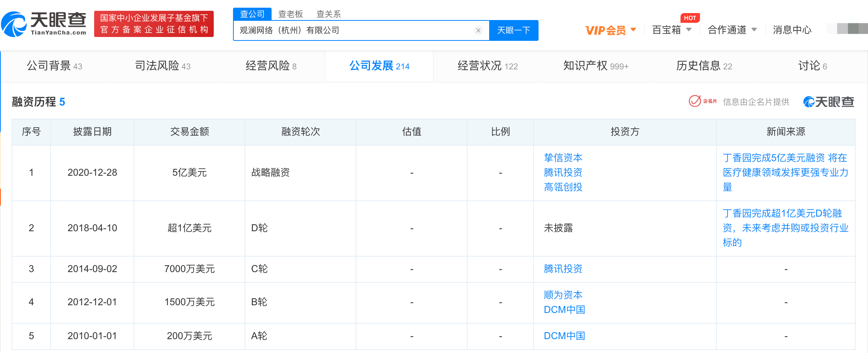The image size is (868, 353).
Task: Clear the search box with the X icon
Action: 478,30
